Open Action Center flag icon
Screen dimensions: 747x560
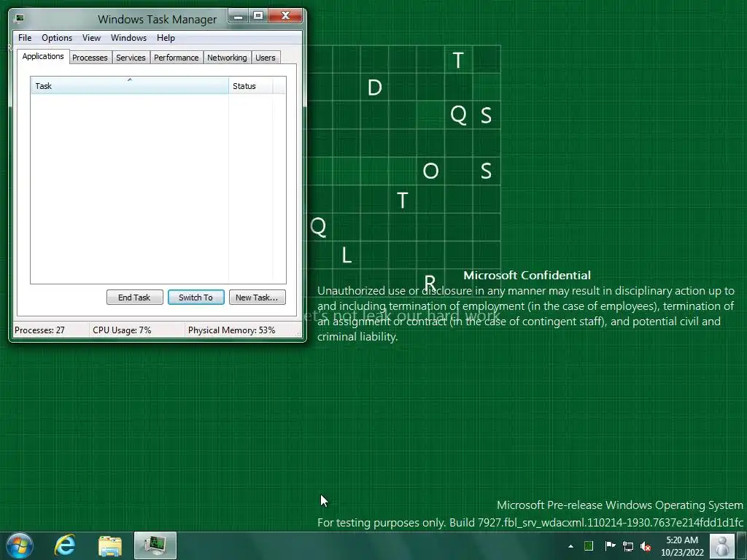(610, 545)
